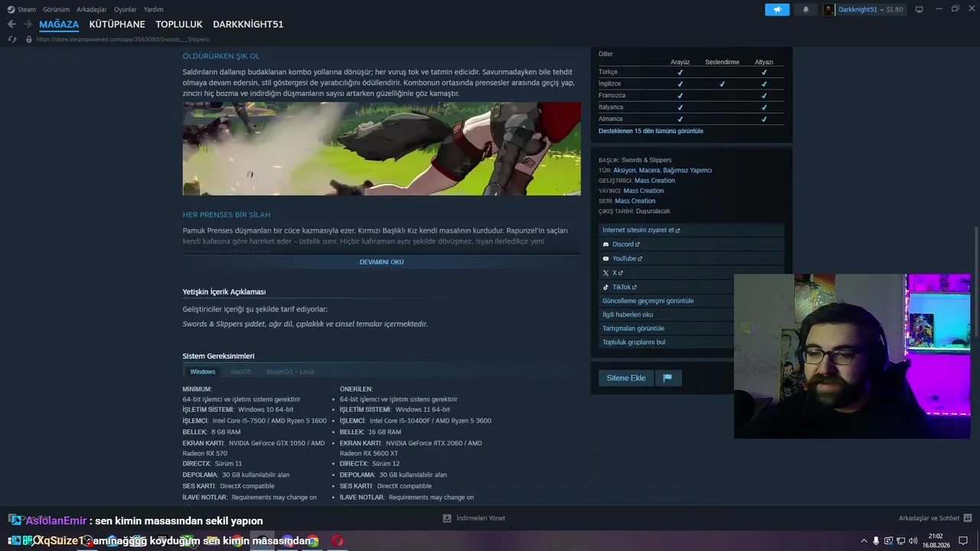Click the Opera icon in the taskbar
Image resolution: width=980 pixels, height=551 pixels.
(338, 540)
